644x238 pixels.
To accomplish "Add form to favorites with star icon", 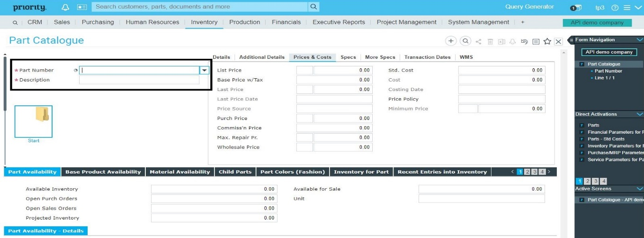I will 547,42.
